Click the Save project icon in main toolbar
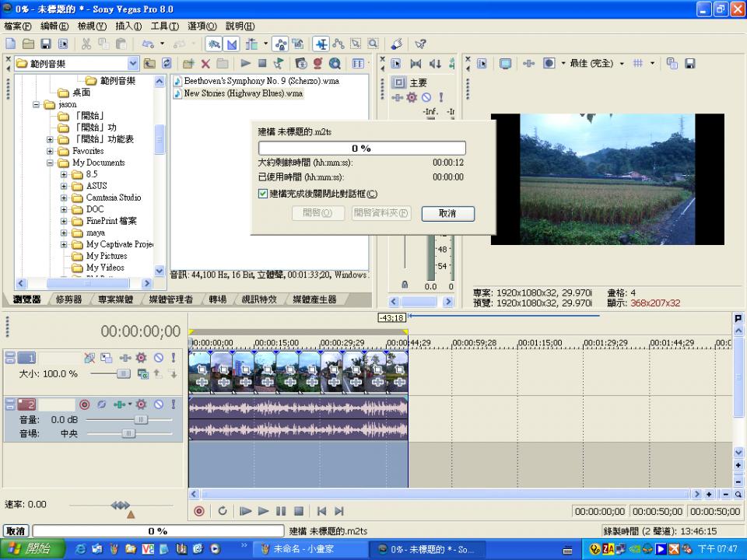Image resolution: width=747 pixels, height=560 pixels. [45, 44]
